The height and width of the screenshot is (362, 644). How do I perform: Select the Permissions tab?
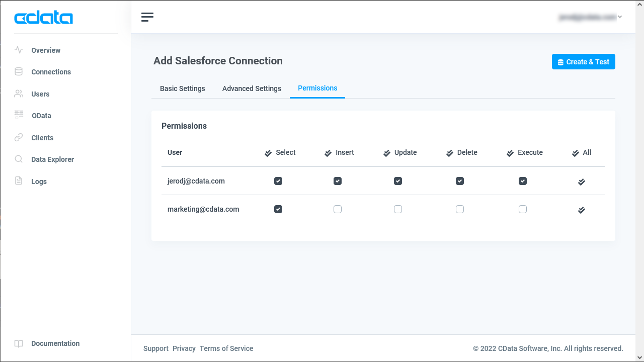coord(317,88)
